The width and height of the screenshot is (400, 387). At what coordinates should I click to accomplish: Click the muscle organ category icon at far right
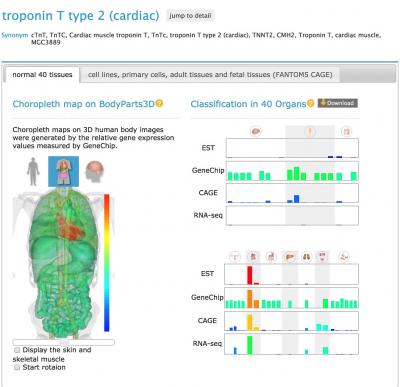344,257
